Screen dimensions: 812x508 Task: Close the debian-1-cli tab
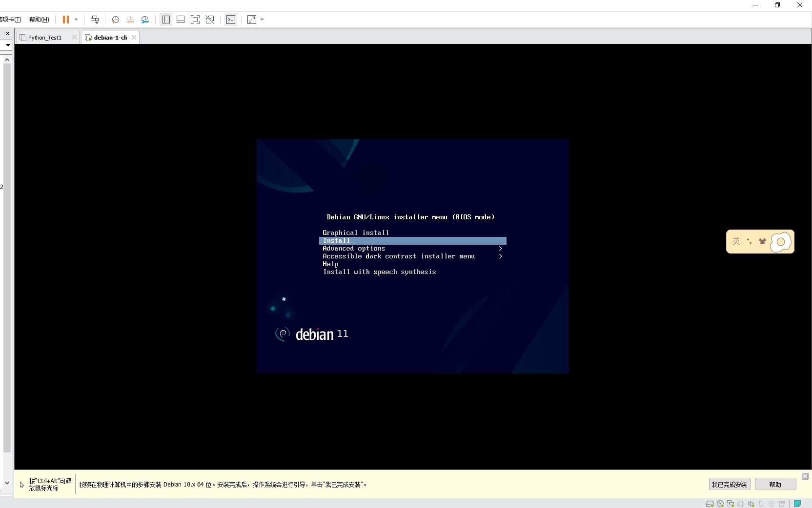click(x=134, y=38)
